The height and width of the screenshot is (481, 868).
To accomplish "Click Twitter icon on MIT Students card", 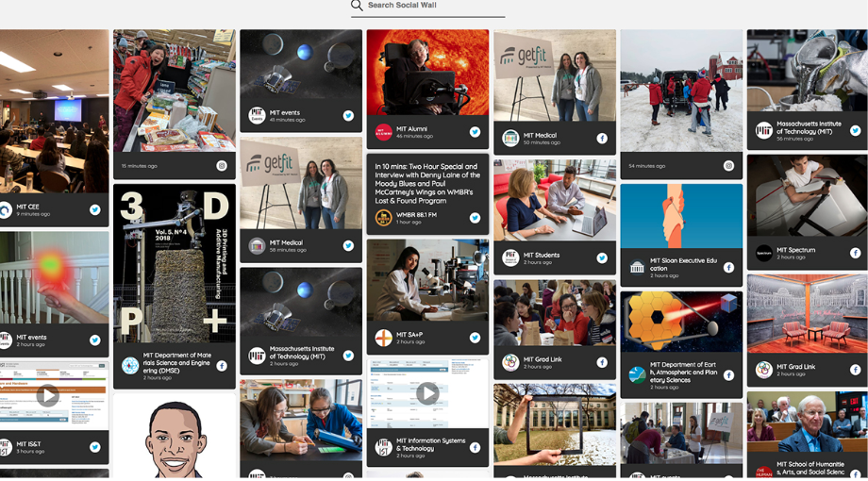I will [x=602, y=257].
